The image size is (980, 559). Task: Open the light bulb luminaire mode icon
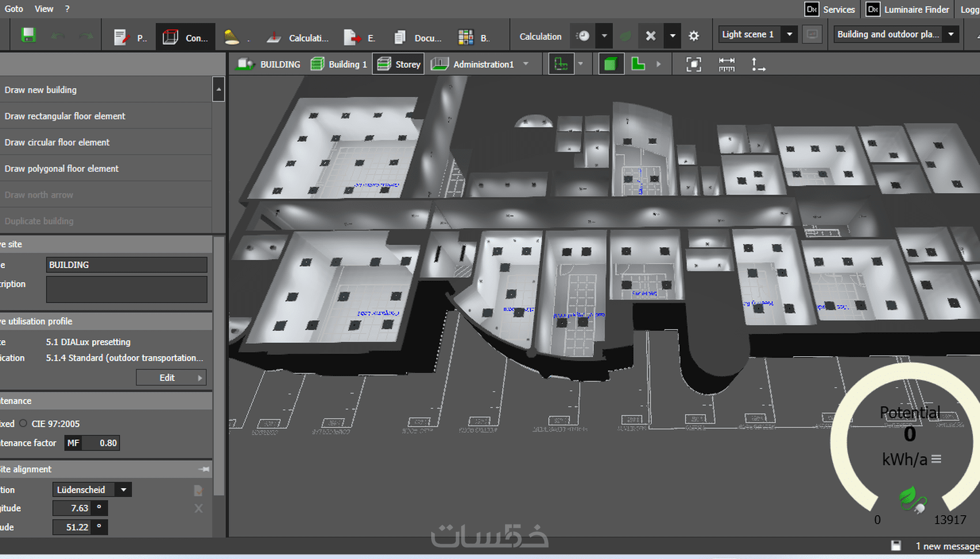pyautogui.click(x=232, y=37)
